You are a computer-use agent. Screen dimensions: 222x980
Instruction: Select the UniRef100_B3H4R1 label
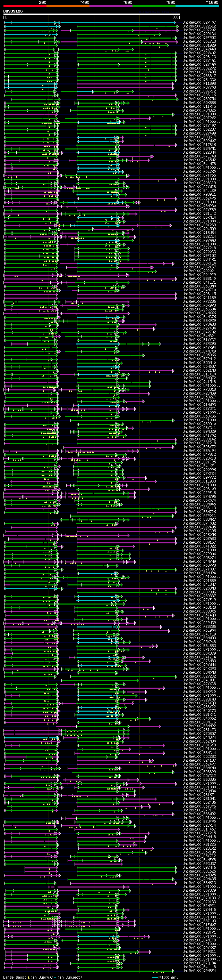pos(199,260)
